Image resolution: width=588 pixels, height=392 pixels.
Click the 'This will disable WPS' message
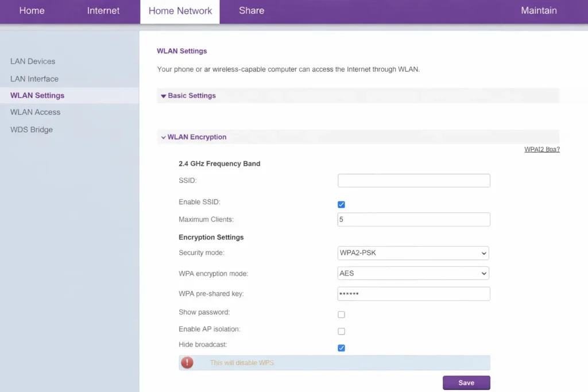click(x=242, y=363)
